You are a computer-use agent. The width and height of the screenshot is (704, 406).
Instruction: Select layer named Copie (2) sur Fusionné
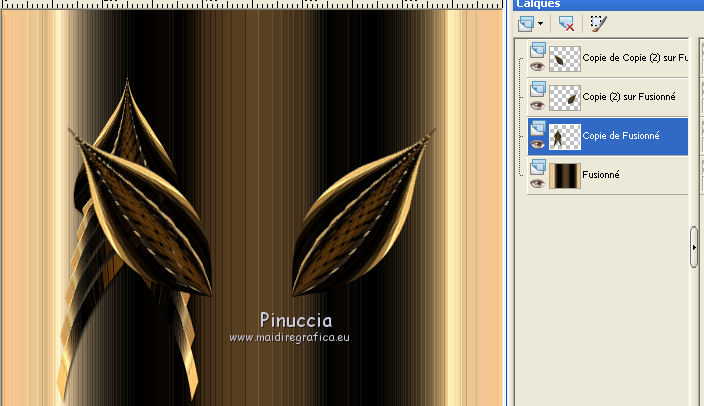coord(629,97)
